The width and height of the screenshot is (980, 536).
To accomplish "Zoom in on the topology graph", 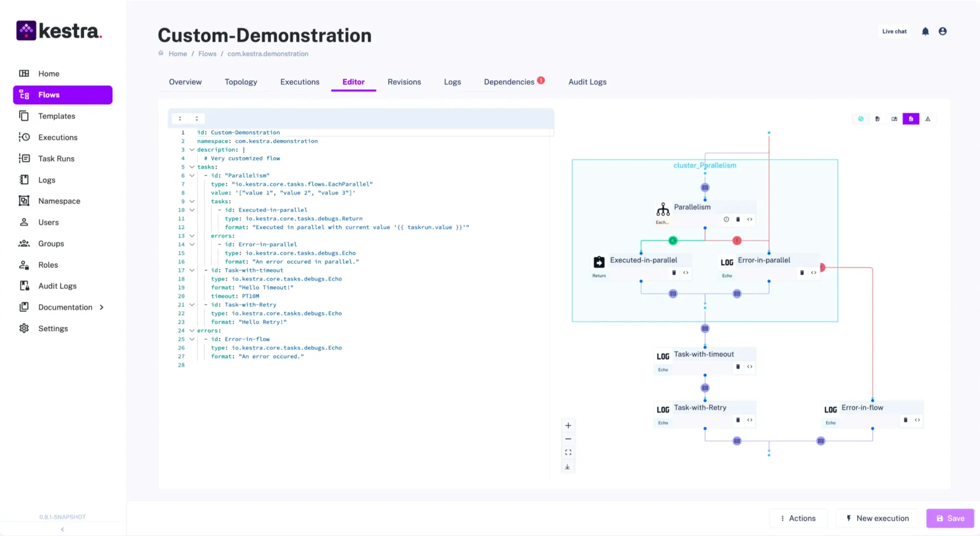I will click(568, 426).
